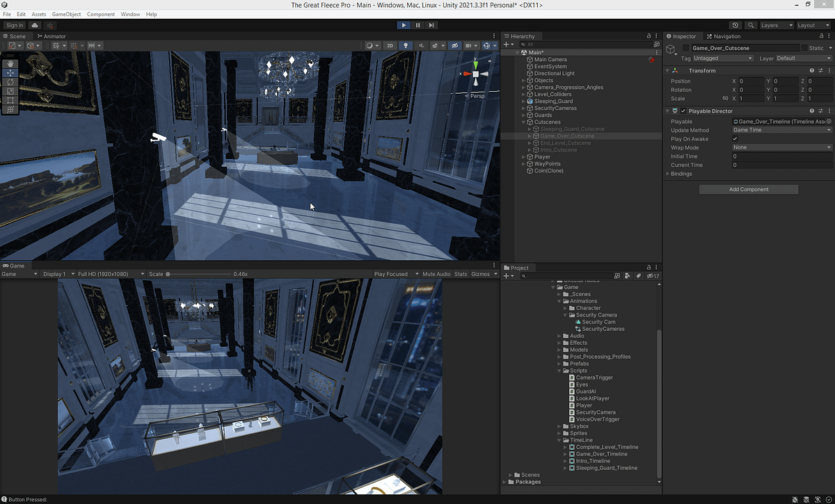Screen dimensions: 835x504
Task: Collapse the Cutscenes item in Hierarchy
Action: pyautogui.click(x=523, y=122)
